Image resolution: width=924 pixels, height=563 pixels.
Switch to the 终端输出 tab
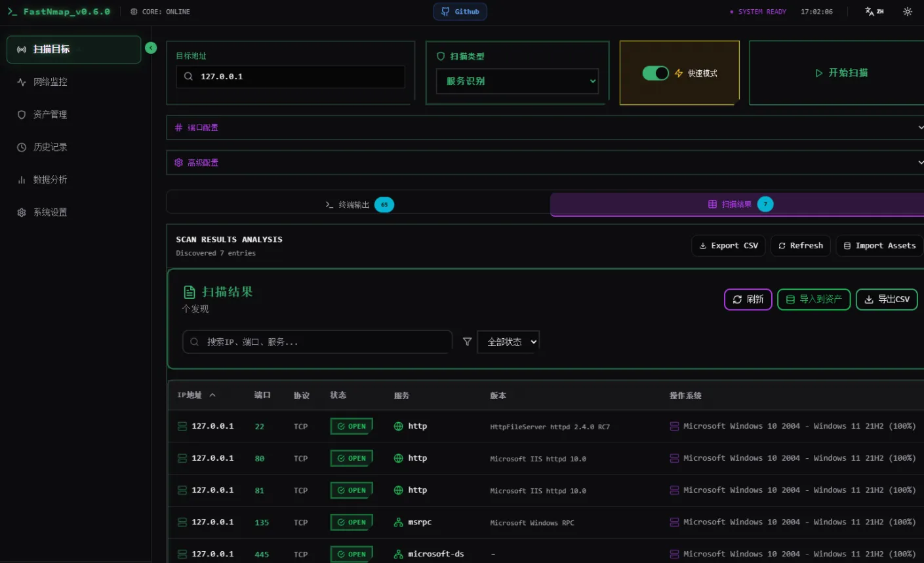357,204
